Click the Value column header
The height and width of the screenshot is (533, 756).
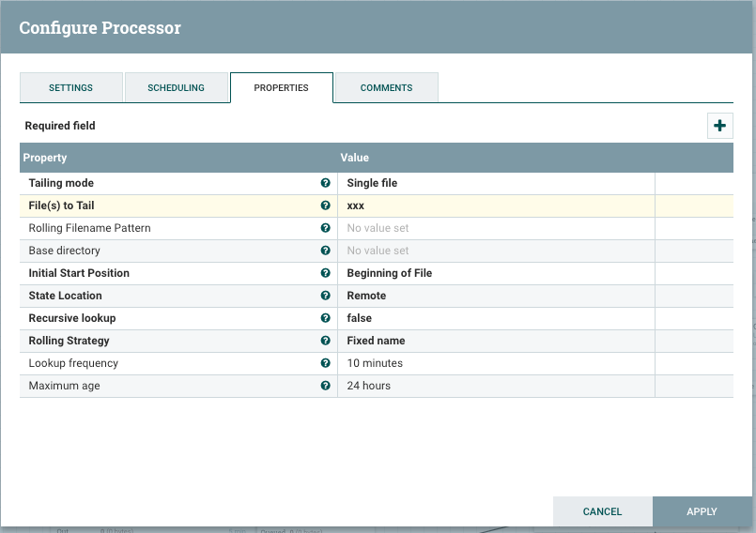[x=354, y=158]
